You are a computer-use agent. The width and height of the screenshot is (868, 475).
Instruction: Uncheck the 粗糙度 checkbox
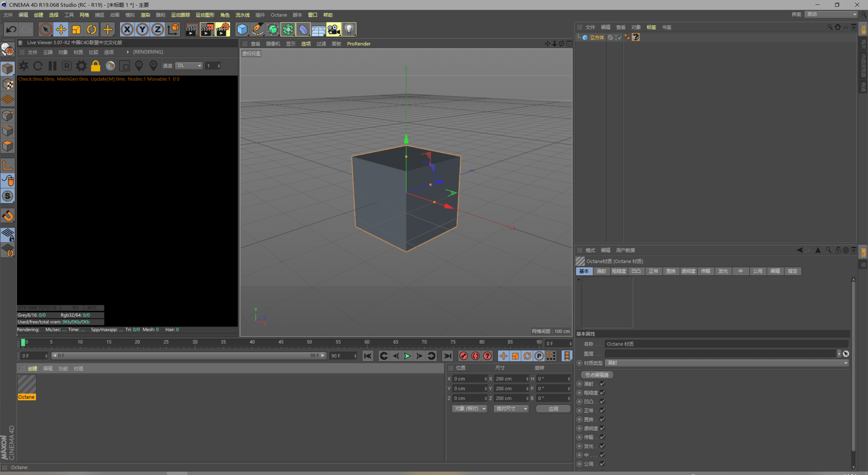[603, 393]
